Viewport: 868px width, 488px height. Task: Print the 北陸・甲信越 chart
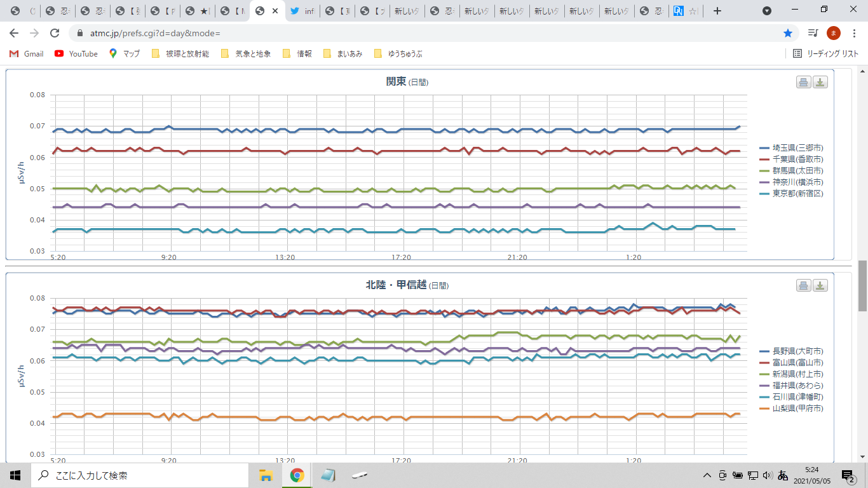pos(803,285)
